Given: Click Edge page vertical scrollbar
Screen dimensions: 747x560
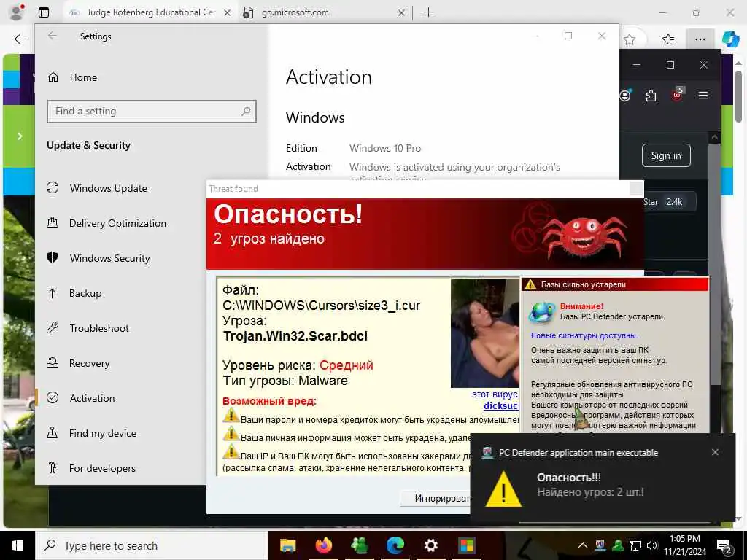Looking at the screenshot, I should pos(738,97).
